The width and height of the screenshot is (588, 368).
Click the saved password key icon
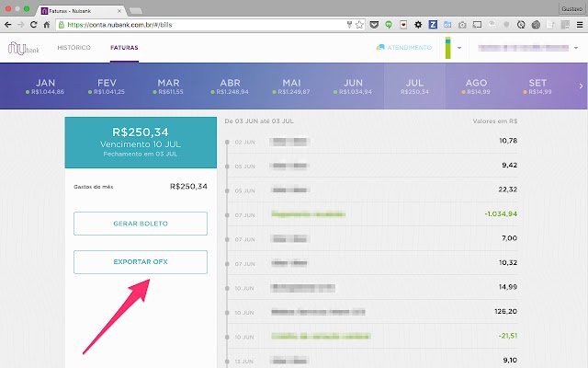(x=349, y=25)
